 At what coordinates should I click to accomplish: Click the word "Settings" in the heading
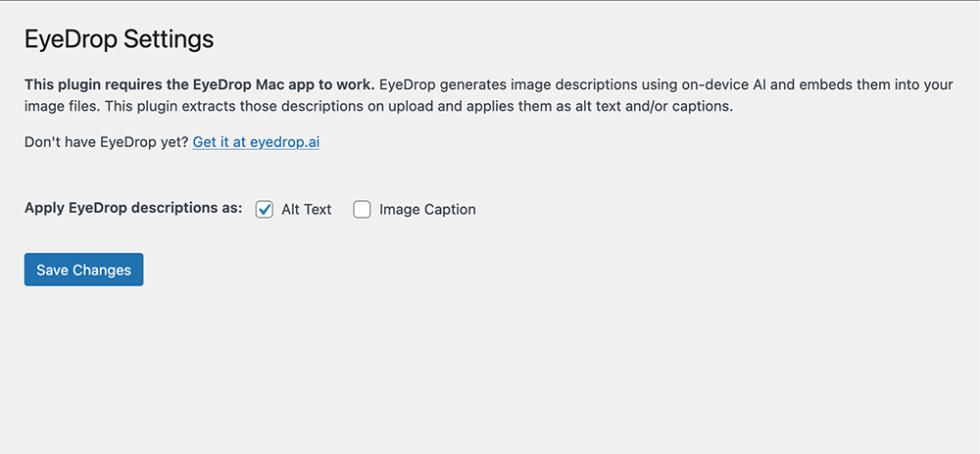[x=176, y=40]
